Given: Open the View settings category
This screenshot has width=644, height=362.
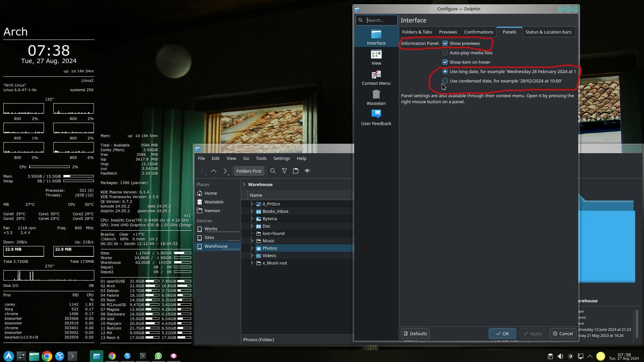Looking at the screenshot, I should pyautogui.click(x=376, y=57).
